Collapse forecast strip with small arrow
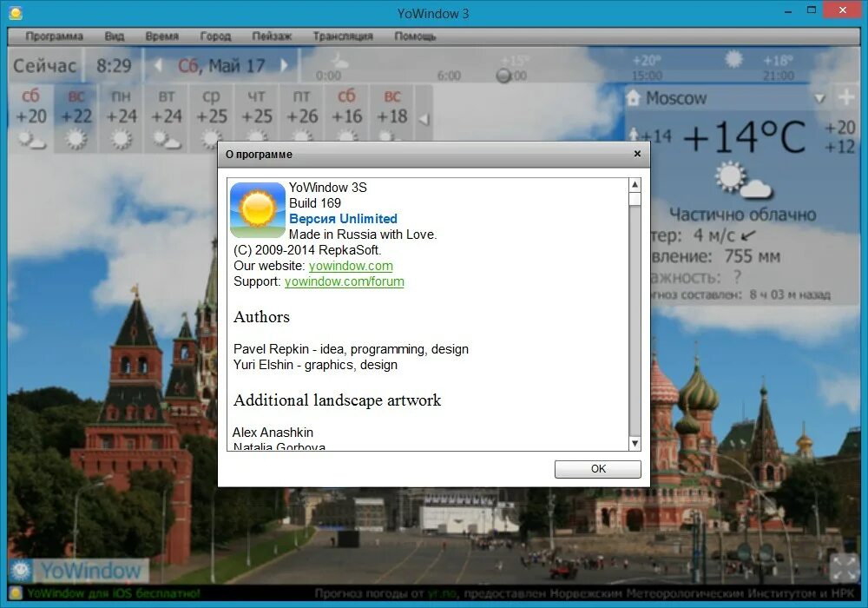 (424, 118)
